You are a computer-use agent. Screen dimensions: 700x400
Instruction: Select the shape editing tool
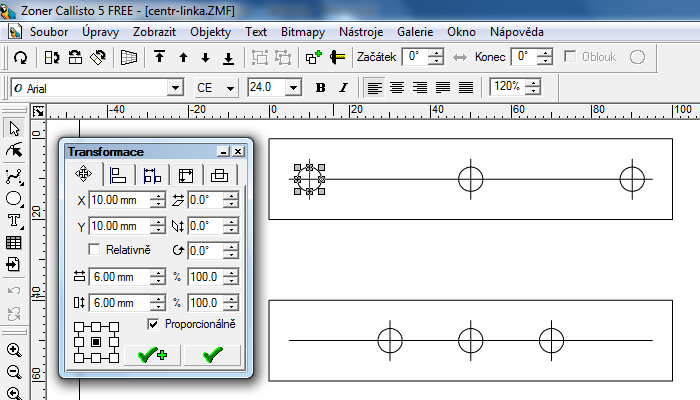tap(14, 151)
